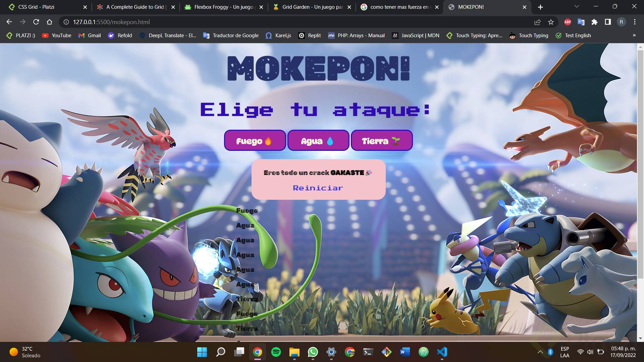Open the Google Translate extension icon

coord(581,22)
